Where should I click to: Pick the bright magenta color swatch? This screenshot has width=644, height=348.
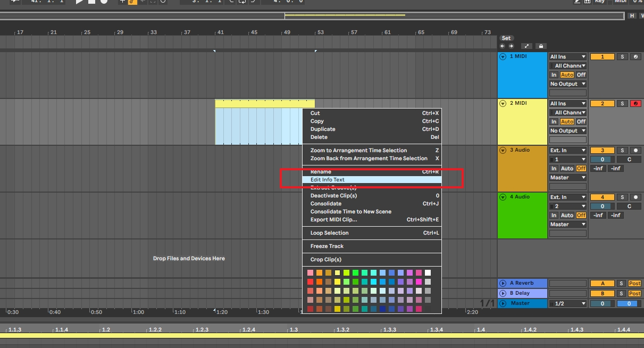tap(419, 282)
